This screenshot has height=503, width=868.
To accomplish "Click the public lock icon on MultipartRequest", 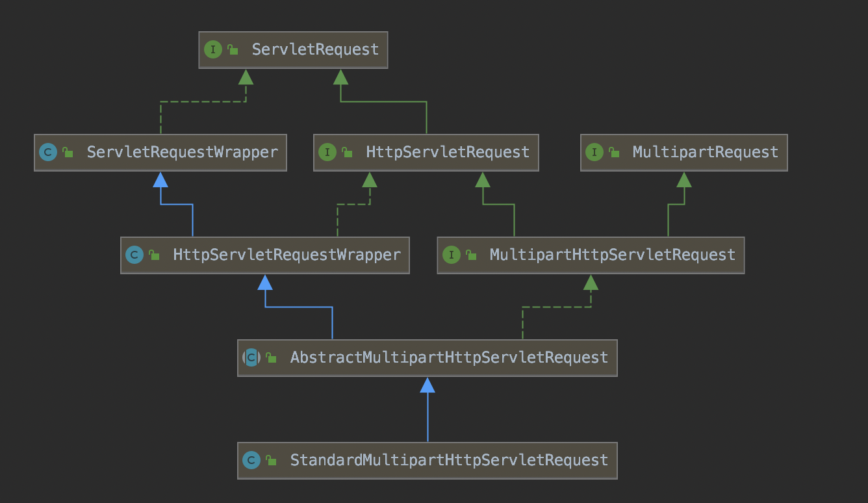I will (x=614, y=153).
